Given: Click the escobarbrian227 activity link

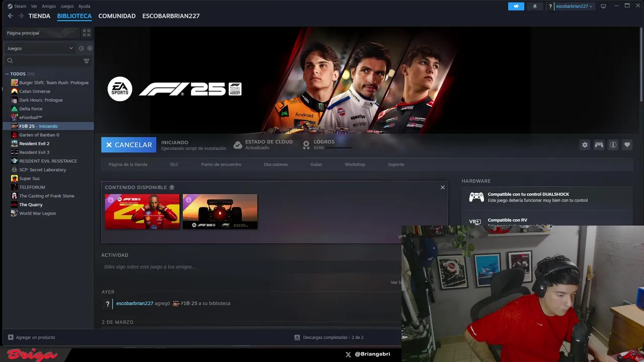Looking at the screenshot, I should tap(134, 304).
